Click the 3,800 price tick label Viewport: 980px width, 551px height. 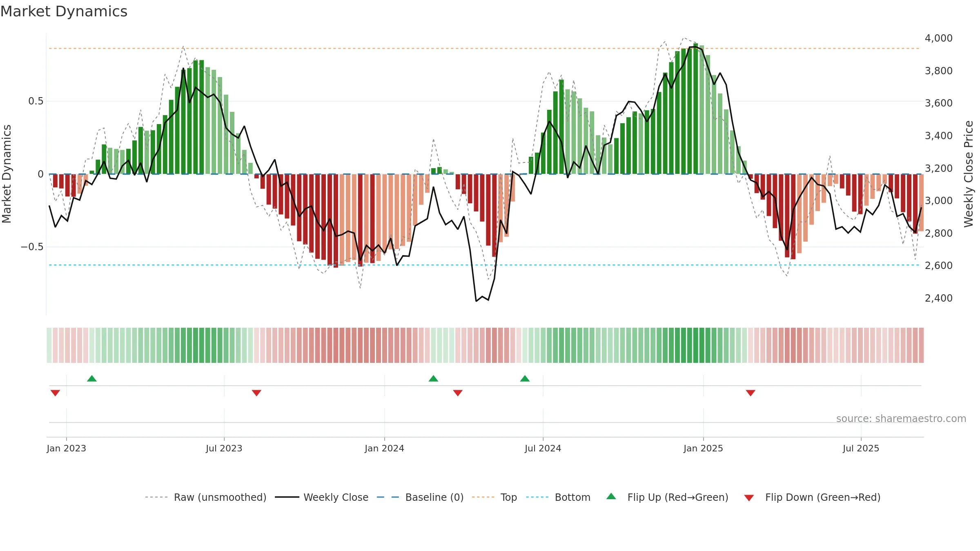939,71
